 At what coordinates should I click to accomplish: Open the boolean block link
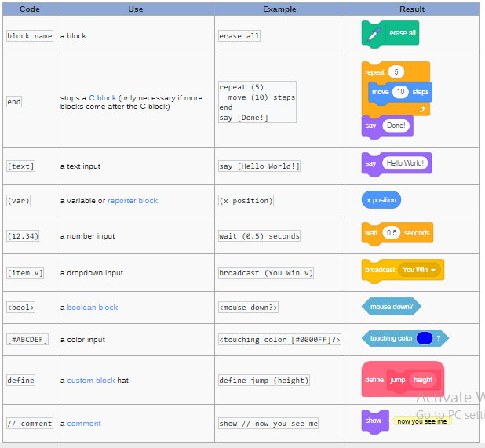[x=93, y=308]
